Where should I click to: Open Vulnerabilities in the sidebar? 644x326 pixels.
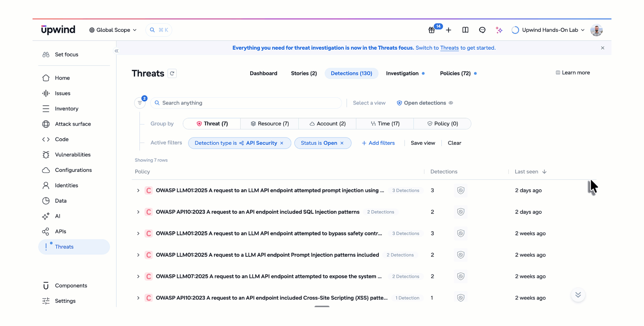(x=74, y=155)
